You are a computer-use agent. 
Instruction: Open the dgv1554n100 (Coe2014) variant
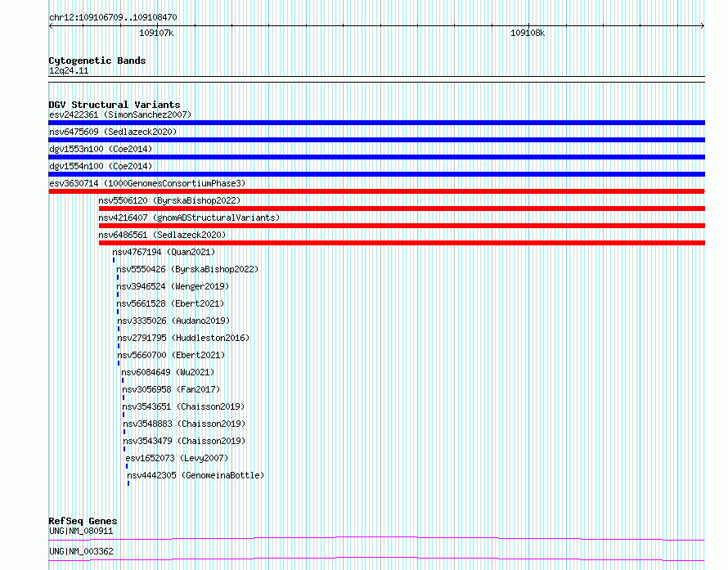pyautogui.click(x=101, y=166)
